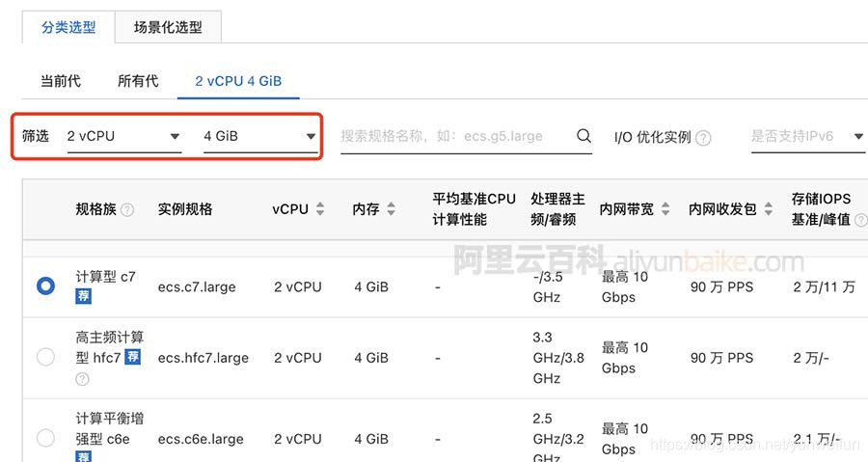Open the 2 vCPU filter dropdown
The width and height of the screenshot is (868, 462).
(x=124, y=137)
